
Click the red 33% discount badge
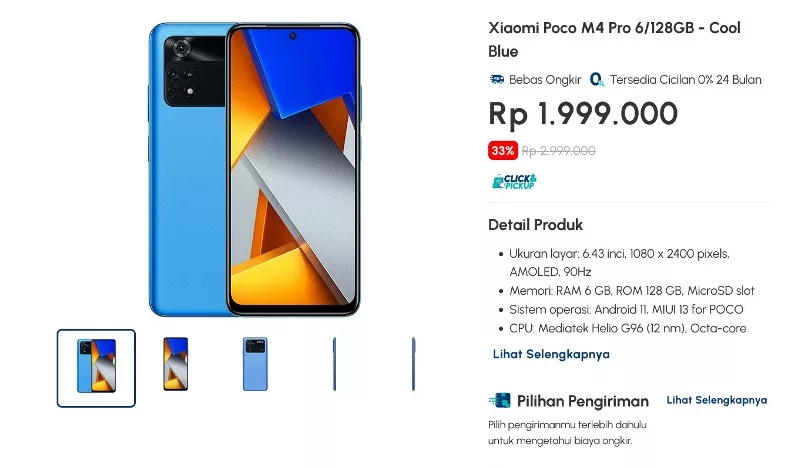[503, 151]
